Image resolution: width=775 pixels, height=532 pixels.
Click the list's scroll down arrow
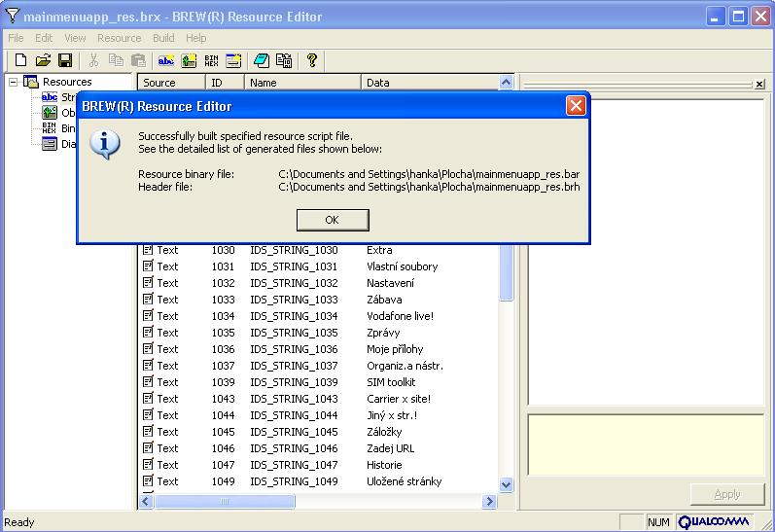(x=506, y=485)
